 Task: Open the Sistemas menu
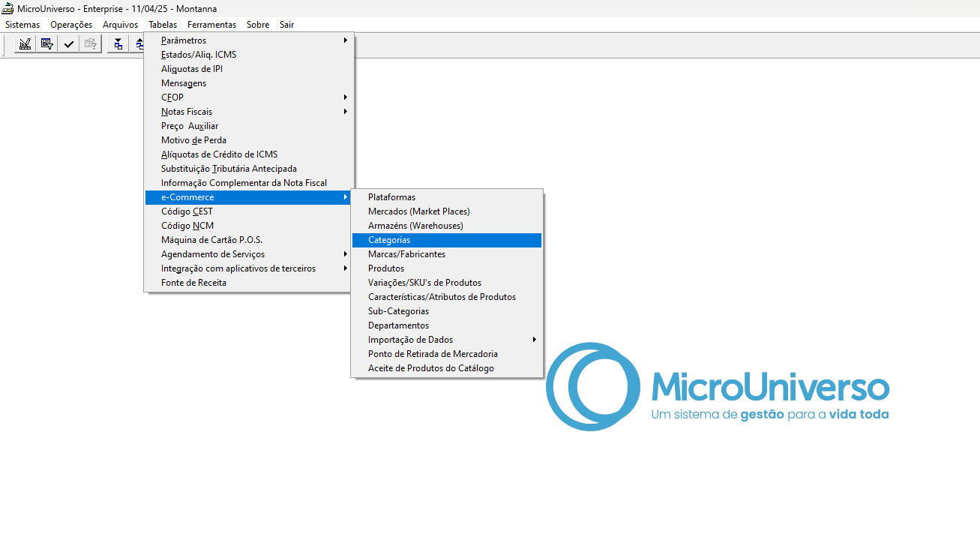pyautogui.click(x=22, y=25)
